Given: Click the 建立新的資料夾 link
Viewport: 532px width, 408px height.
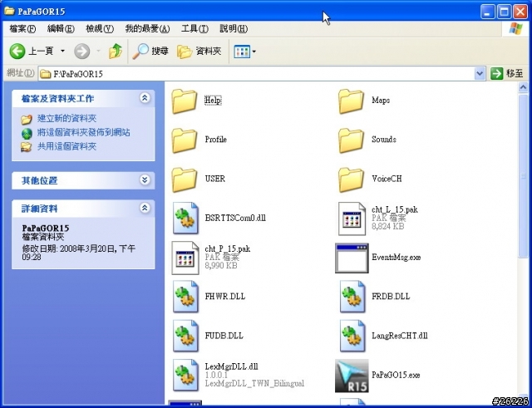Looking at the screenshot, I should [66, 118].
